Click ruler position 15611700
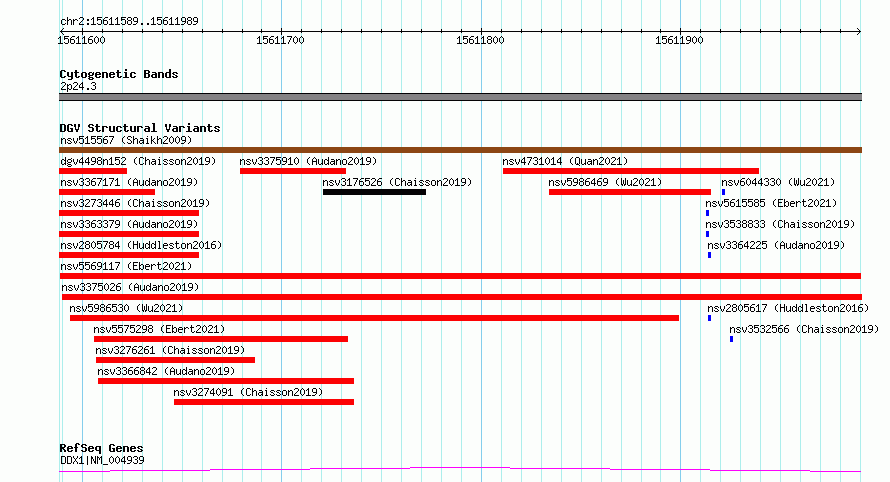 pos(280,40)
